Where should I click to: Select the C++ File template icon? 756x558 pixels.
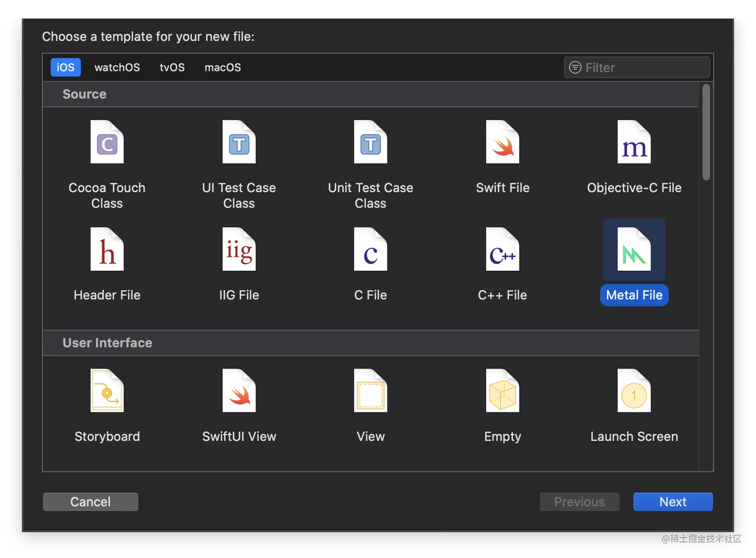pyautogui.click(x=502, y=249)
